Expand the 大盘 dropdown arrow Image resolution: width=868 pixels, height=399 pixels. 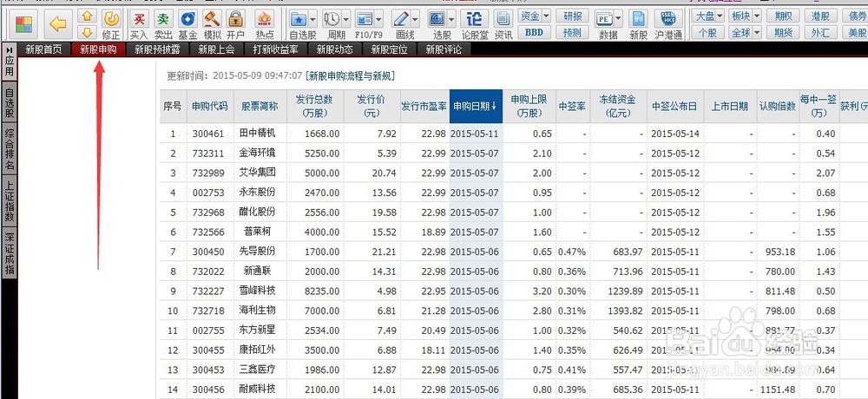click(719, 16)
